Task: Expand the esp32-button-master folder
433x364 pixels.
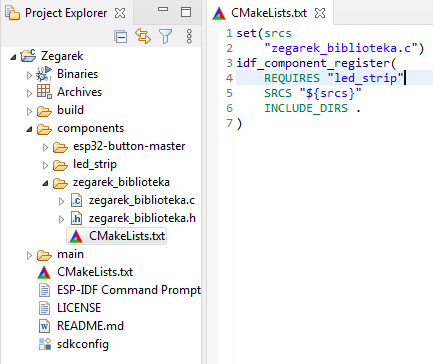Action: tap(45, 147)
